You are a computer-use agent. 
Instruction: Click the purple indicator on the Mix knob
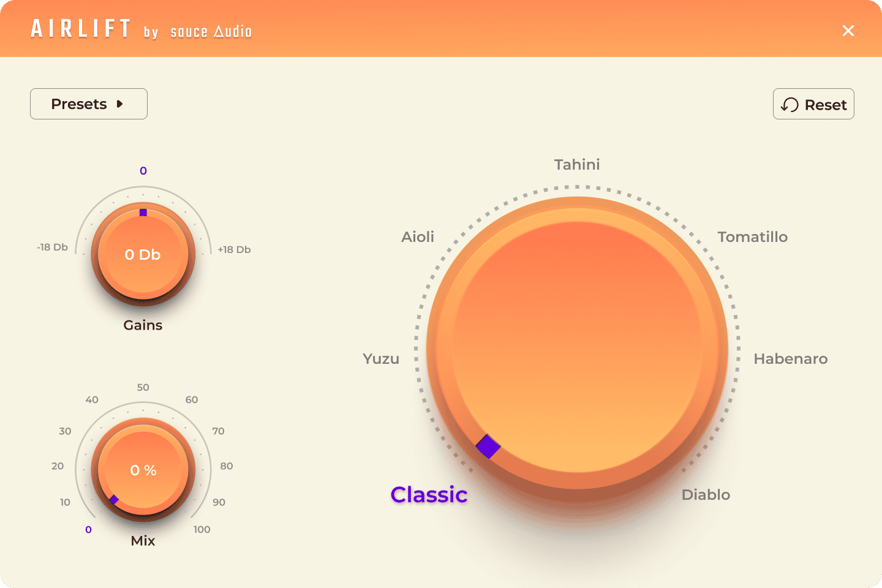tap(114, 500)
